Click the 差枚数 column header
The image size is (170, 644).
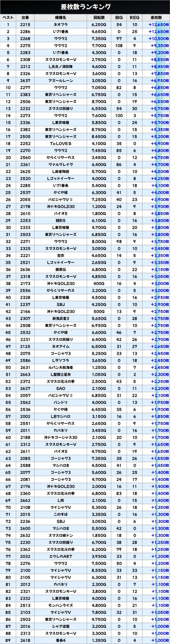coord(156,18)
